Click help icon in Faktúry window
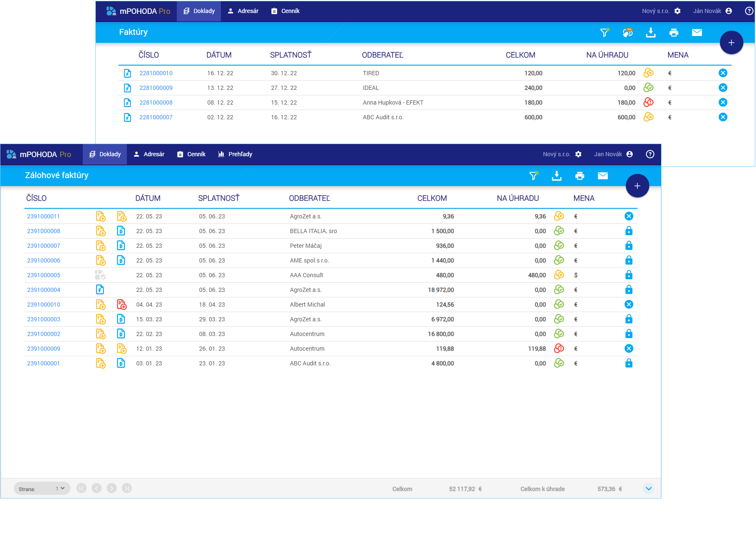This screenshot has width=756, height=546. click(749, 11)
